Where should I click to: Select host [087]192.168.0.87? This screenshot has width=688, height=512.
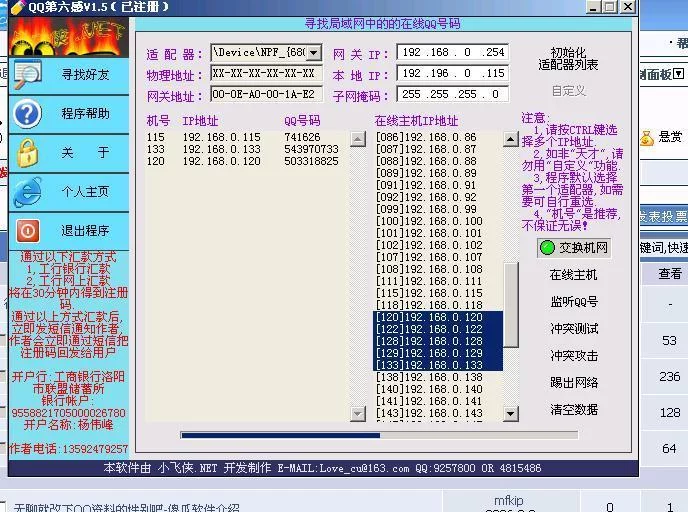[x=438, y=149]
